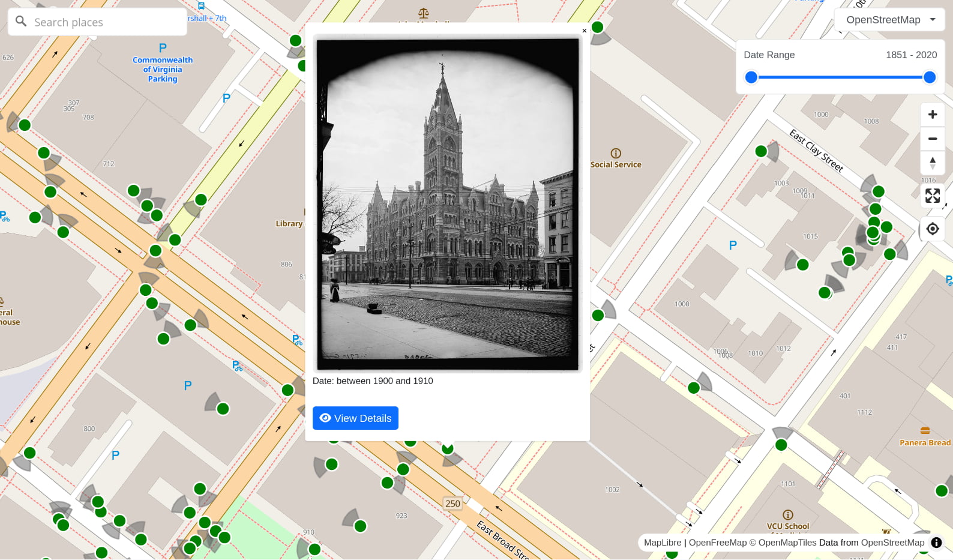The width and height of the screenshot is (953, 560).
Task: Click the start handle of date range slider
Action: tap(751, 77)
